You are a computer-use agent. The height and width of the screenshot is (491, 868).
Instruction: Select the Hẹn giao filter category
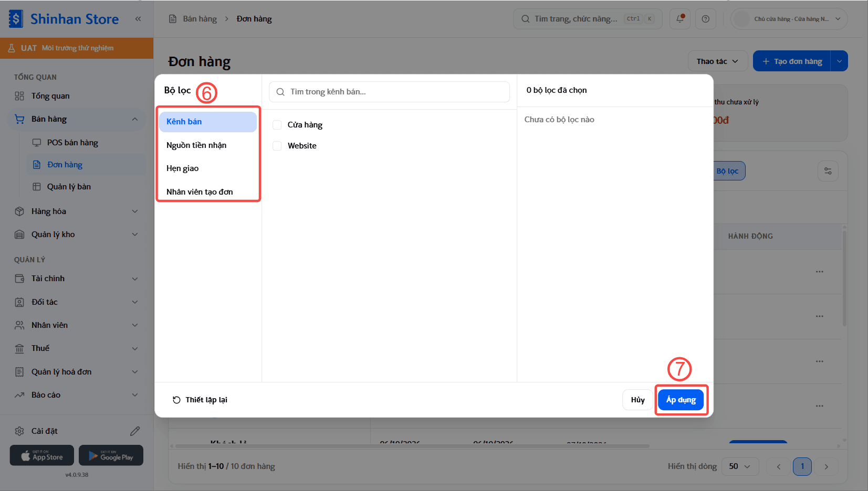[x=208, y=168]
